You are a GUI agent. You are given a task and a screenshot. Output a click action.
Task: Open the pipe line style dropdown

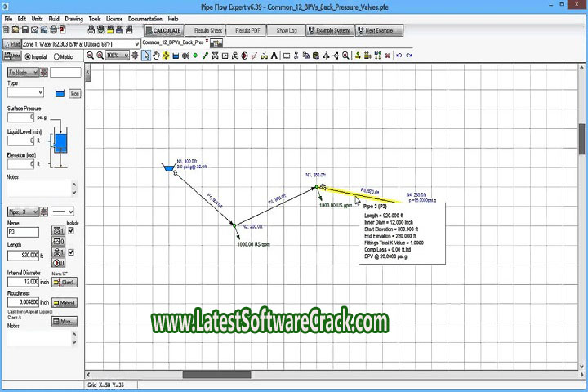coord(62,212)
